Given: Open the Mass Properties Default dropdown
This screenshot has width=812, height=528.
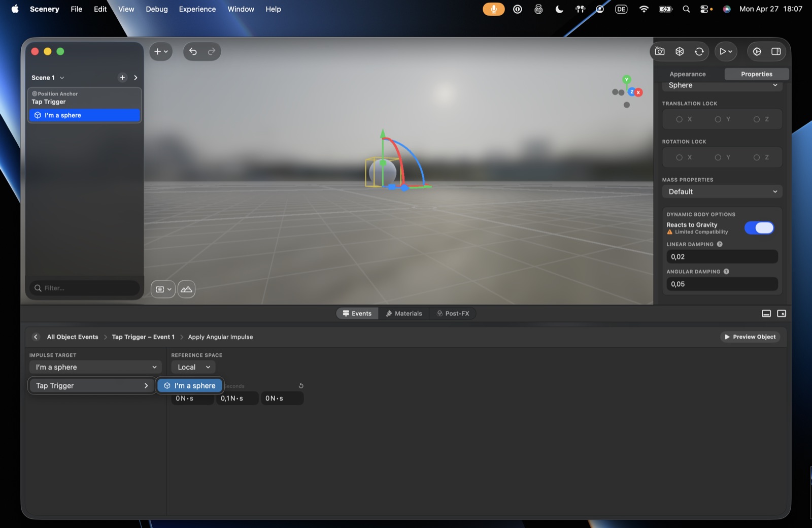Looking at the screenshot, I should (722, 192).
